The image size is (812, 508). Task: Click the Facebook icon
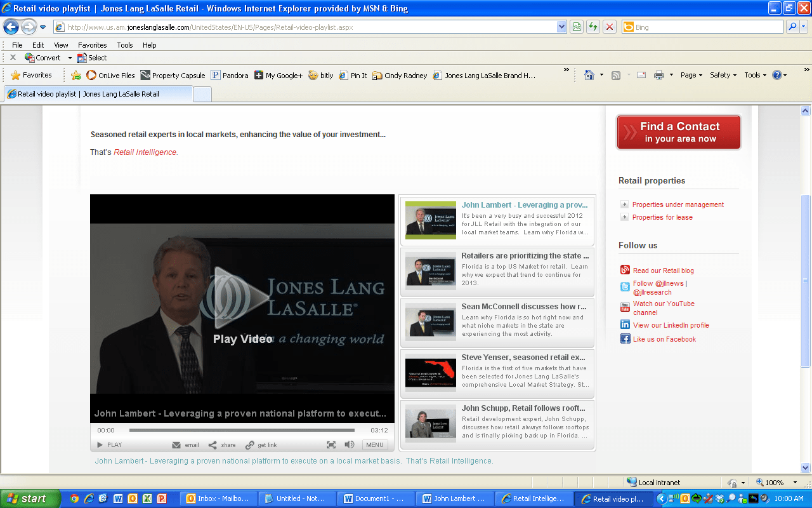(625, 339)
